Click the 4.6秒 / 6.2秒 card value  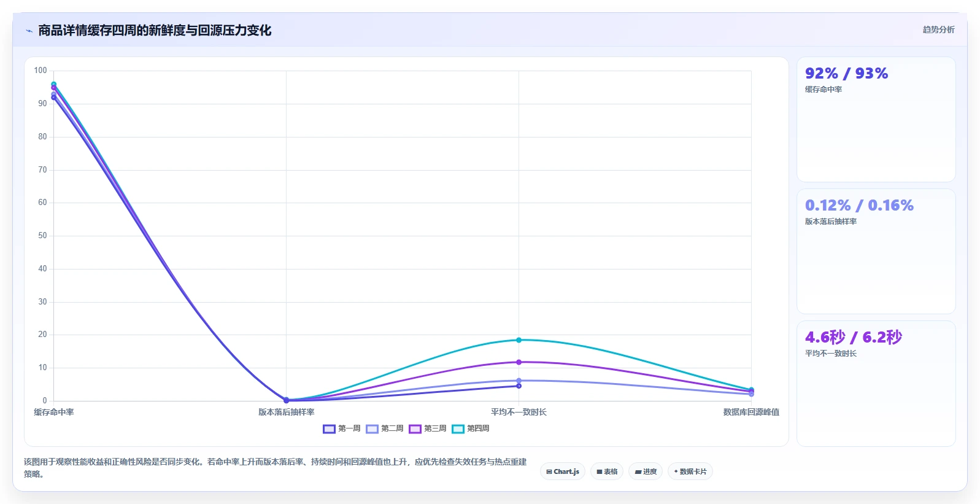point(854,337)
